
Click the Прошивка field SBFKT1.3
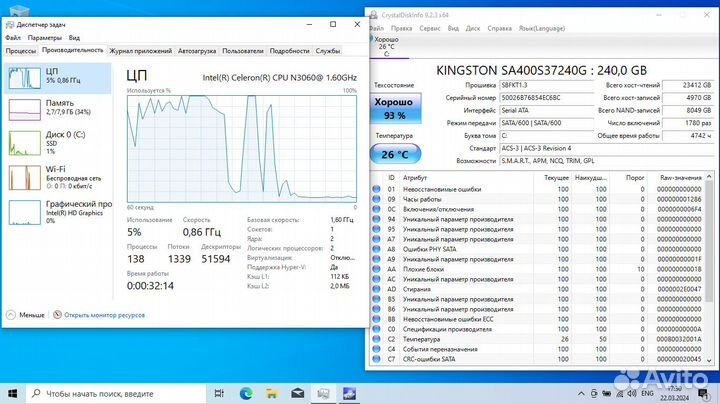click(x=546, y=85)
